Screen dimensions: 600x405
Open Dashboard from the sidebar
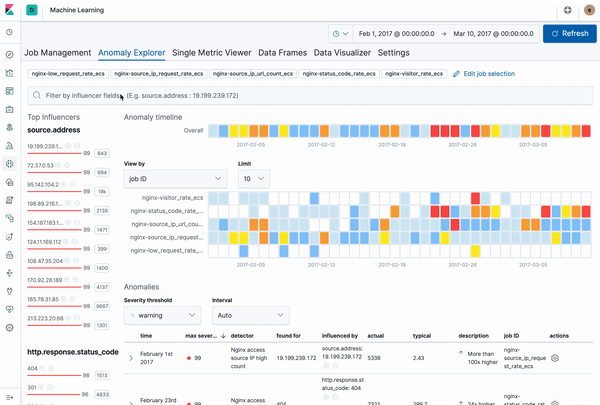pos(10,91)
